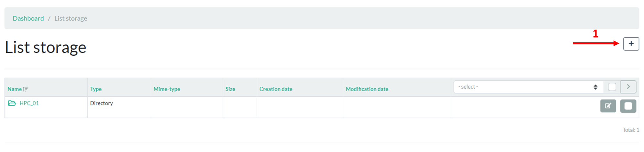Click the 'List storage' breadcrumb item

coord(70,18)
